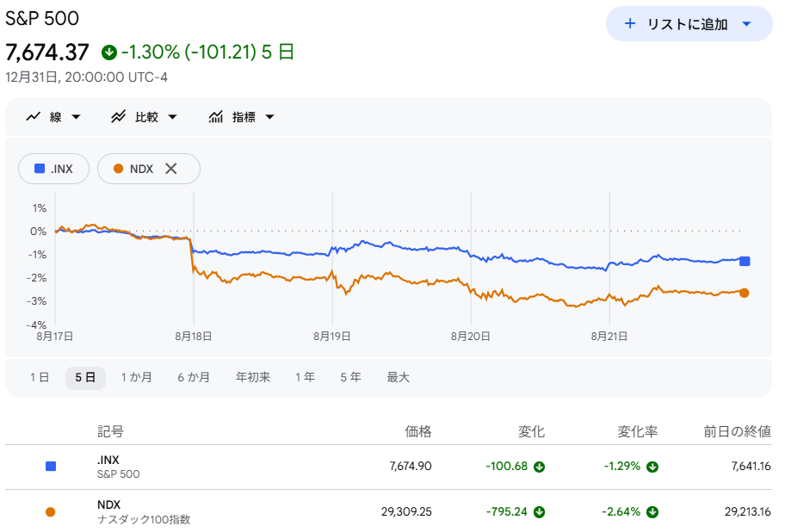Click the 前日の終値 column header
791x532 pixels.
(737, 431)
